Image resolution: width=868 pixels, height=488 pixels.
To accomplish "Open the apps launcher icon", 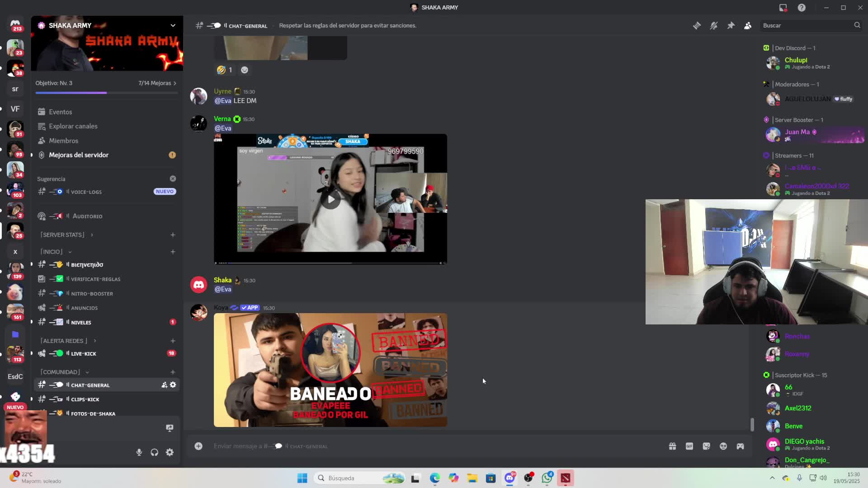I will click(x=740, y=446).
